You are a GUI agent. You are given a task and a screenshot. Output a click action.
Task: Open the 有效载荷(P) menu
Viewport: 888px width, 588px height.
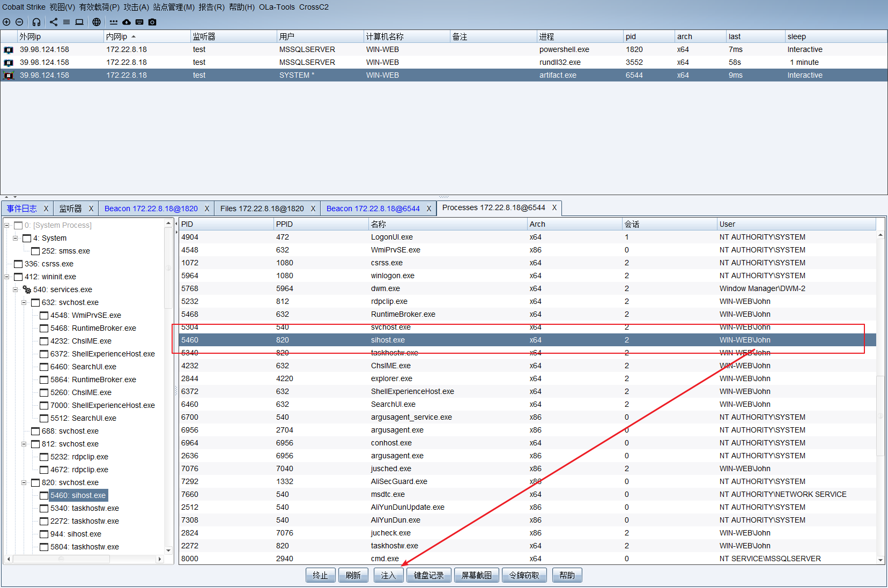pos(99,7)
